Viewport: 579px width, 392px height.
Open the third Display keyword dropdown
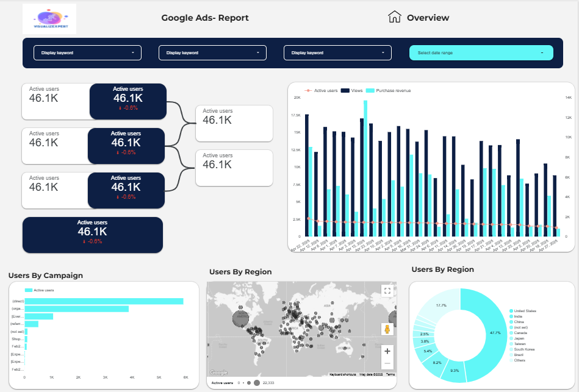click(337, 52)
